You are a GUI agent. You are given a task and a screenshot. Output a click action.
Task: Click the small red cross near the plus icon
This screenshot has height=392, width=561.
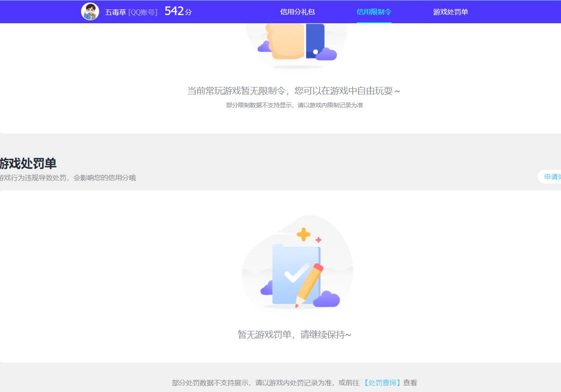click(x=318, y=240)
